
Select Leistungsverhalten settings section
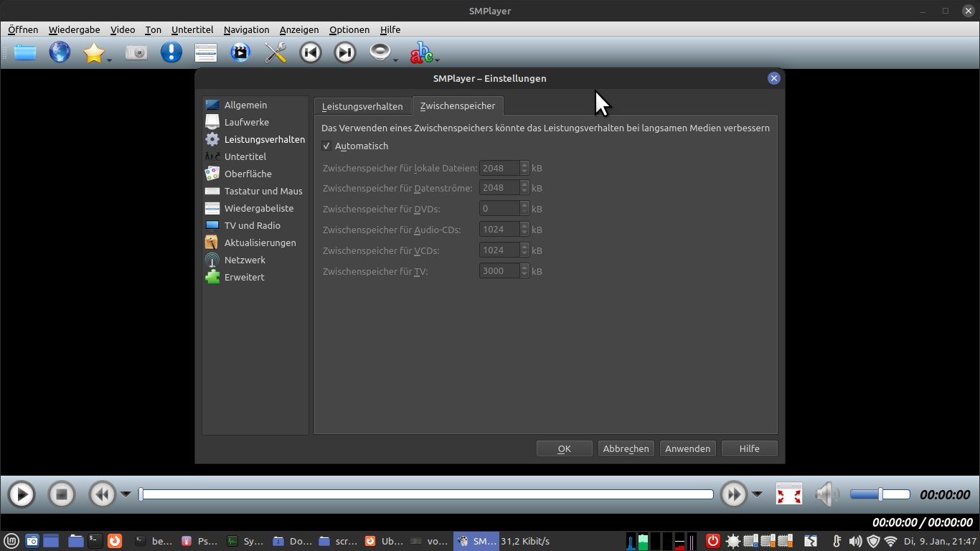tap(255, 139)
